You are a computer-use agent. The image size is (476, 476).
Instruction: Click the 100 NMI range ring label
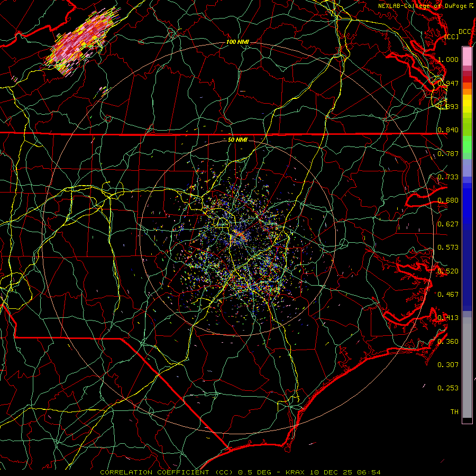[x=237, y=42]
